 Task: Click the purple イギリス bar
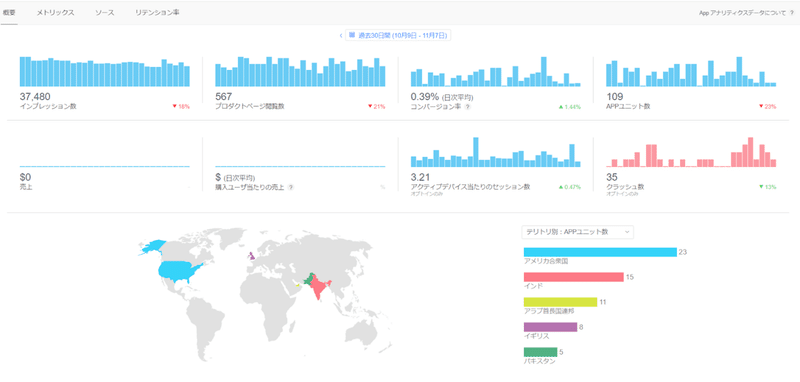(550, 327)
